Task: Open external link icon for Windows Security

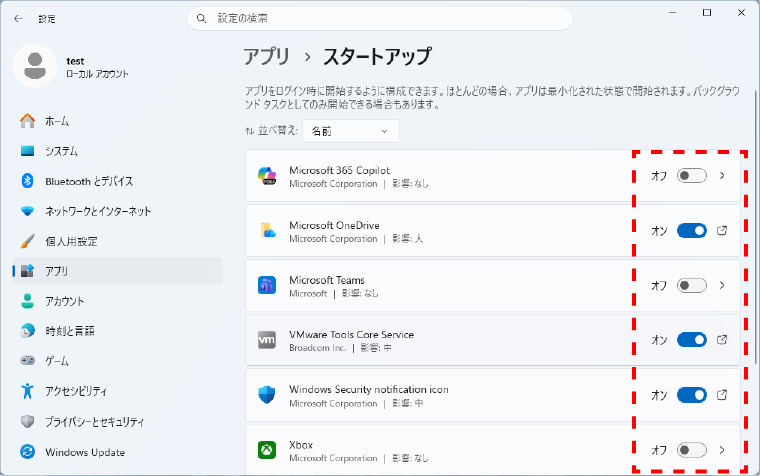Action: coord(722,395)
